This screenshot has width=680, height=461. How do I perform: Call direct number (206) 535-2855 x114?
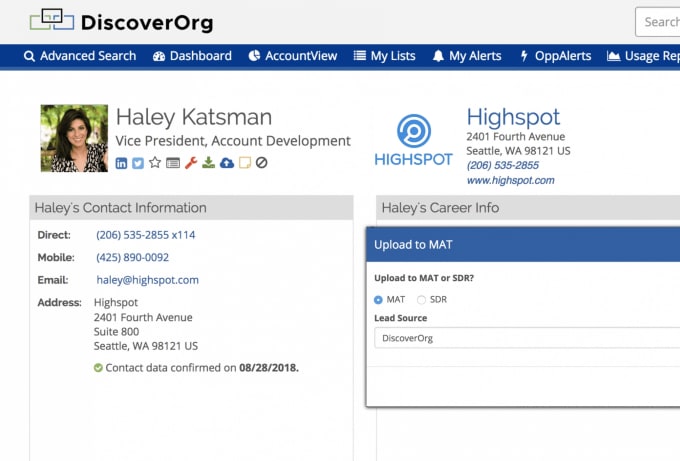tap(146, 235)
